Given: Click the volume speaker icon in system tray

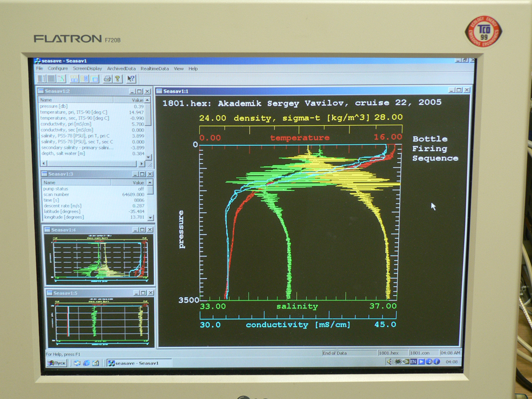Looking at the screenshot, I should pyautogui.click(x=389, y=362).
